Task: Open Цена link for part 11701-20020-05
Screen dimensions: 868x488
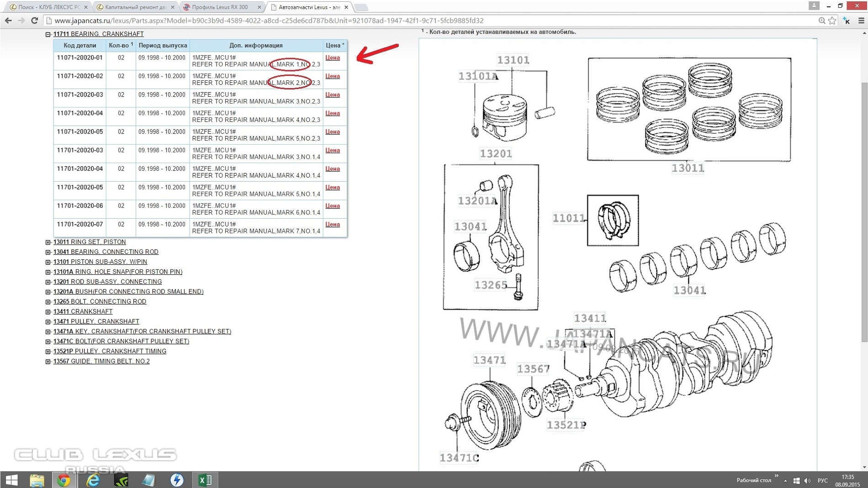Action: click(x=333, y=188)
